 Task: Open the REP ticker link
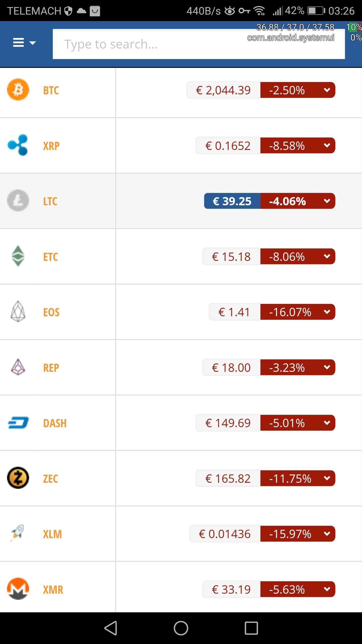pyautogui.click(x=51, y=368)
